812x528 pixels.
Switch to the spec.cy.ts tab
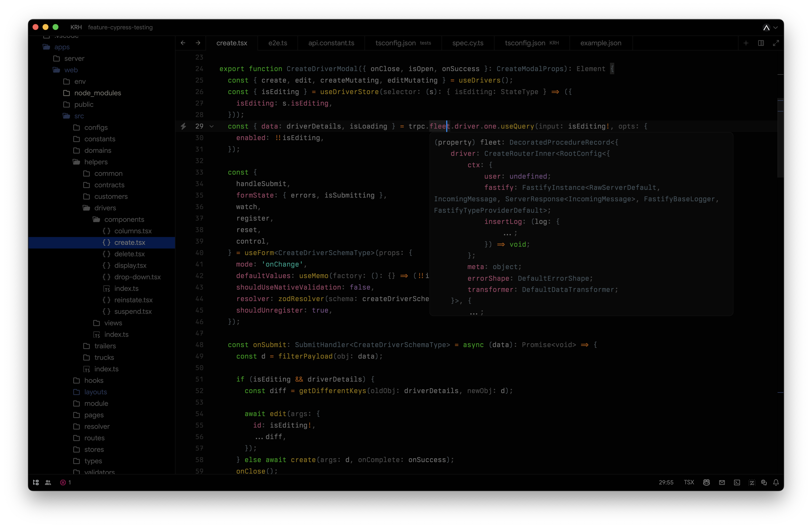click(468, 43)
